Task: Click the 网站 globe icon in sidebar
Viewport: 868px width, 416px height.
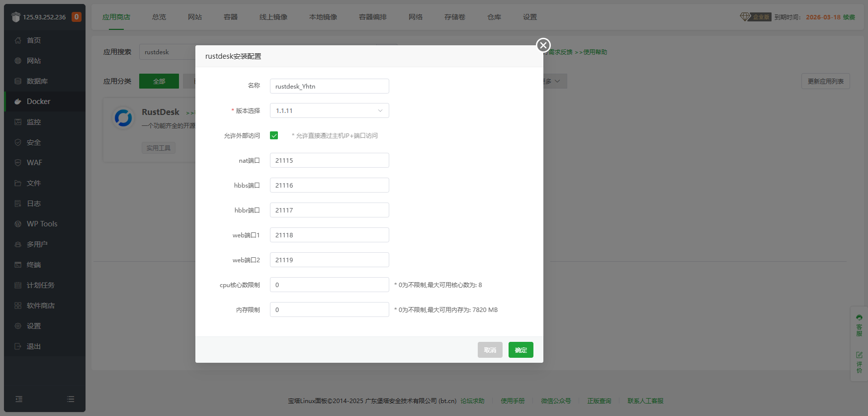Action: [x=18, y=61]
